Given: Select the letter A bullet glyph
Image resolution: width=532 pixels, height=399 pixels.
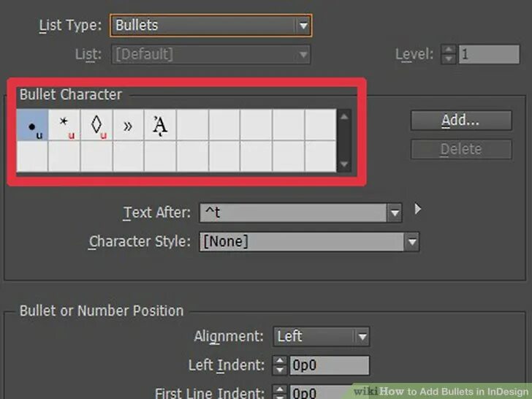Looking at the screenshot, I should [x=160, y=125].
